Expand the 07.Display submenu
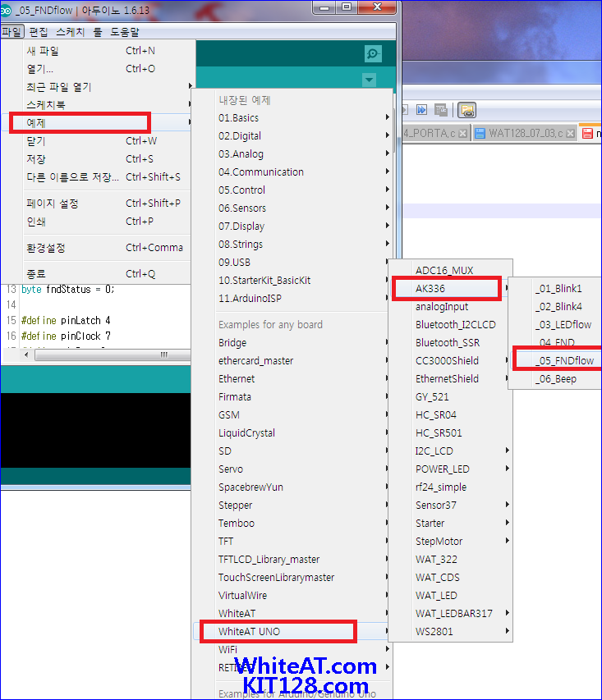The image size is (602, 700). (x=292, y=226)
